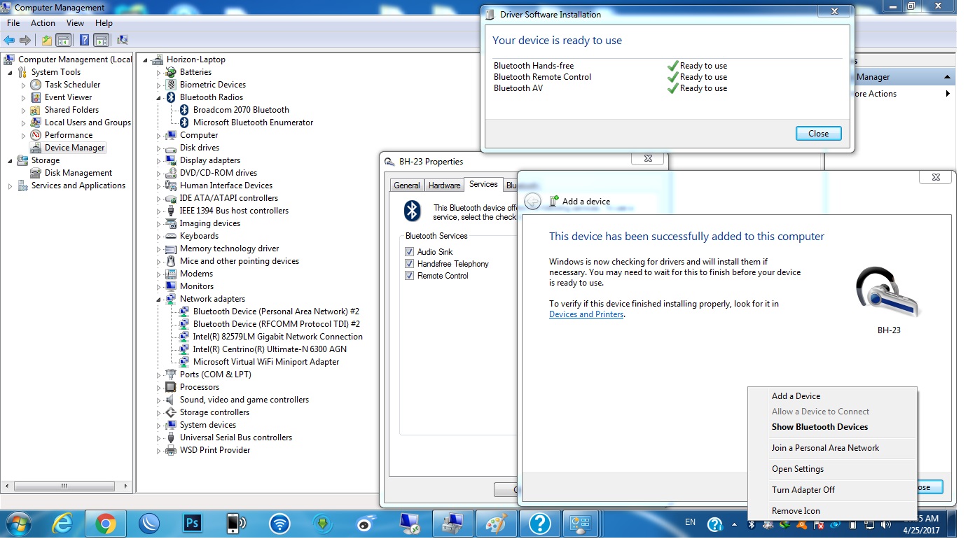Toggle the Remote Control checkbox
This screenshot has width=975, height=560.
[409, 275]
